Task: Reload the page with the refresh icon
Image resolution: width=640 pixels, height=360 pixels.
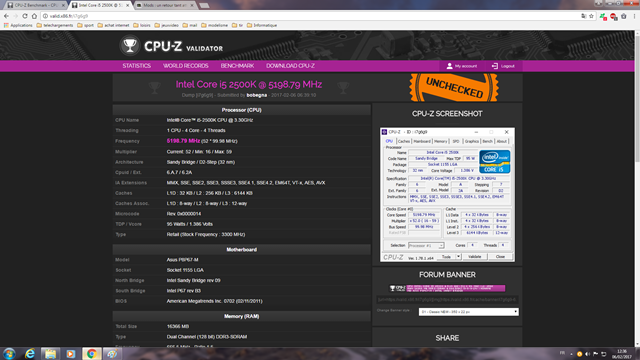Action: click(x=25, y=16)
